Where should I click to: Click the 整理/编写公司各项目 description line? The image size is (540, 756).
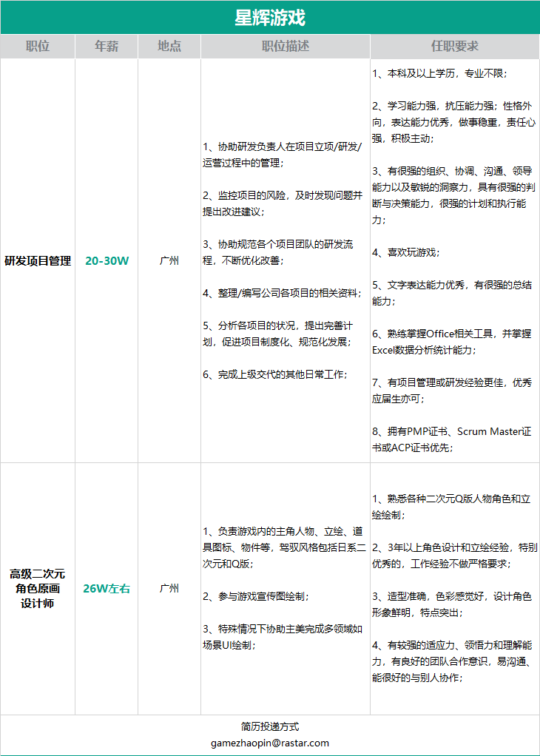click(282, 293)
